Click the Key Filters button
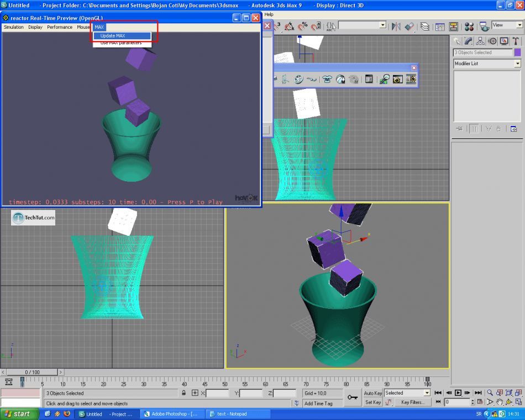 [x=412, y=402]
